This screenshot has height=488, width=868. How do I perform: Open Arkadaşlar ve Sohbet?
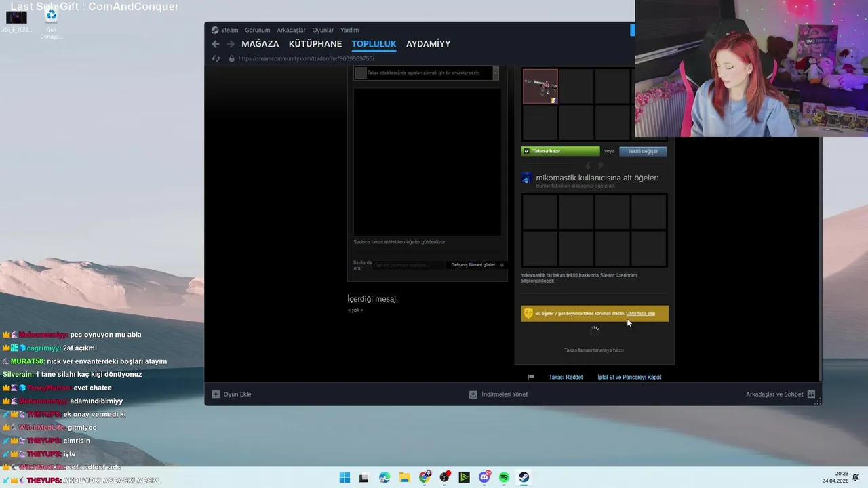774,394
